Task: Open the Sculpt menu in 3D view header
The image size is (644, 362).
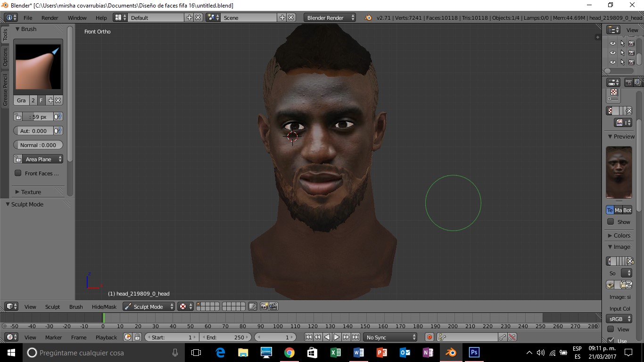Action: click(52, 306)
